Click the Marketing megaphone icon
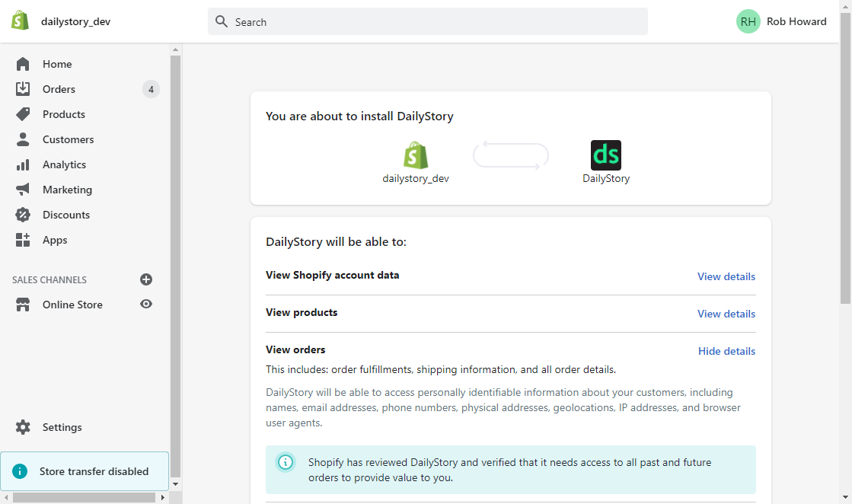Screen dimensions: 852x504 tap(23, 190)
